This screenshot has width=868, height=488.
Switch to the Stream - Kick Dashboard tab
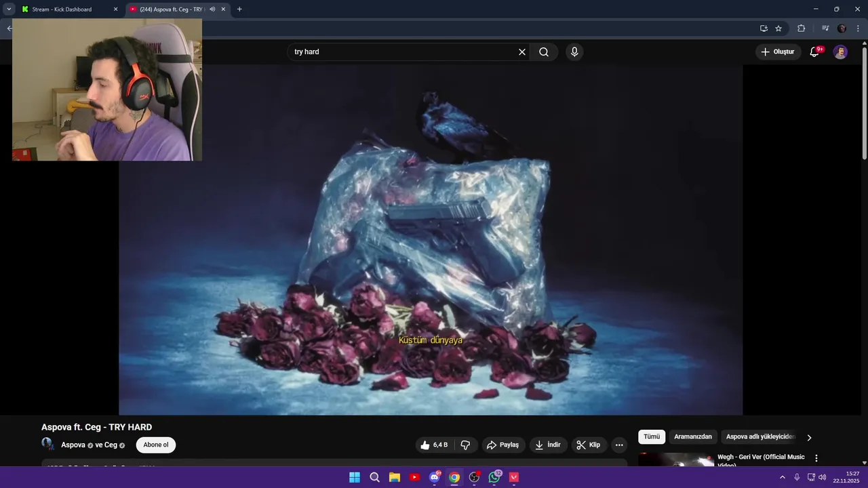pos(62,9)
